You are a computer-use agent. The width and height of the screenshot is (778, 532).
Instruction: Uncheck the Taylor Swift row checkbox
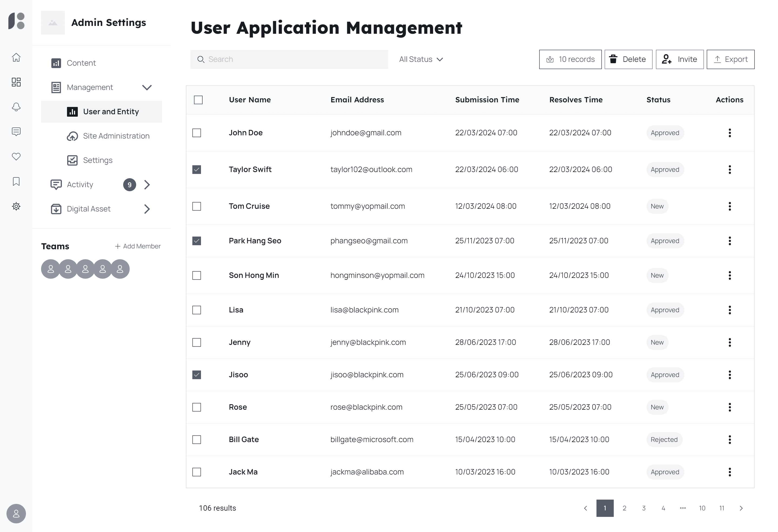coord(196,170)
